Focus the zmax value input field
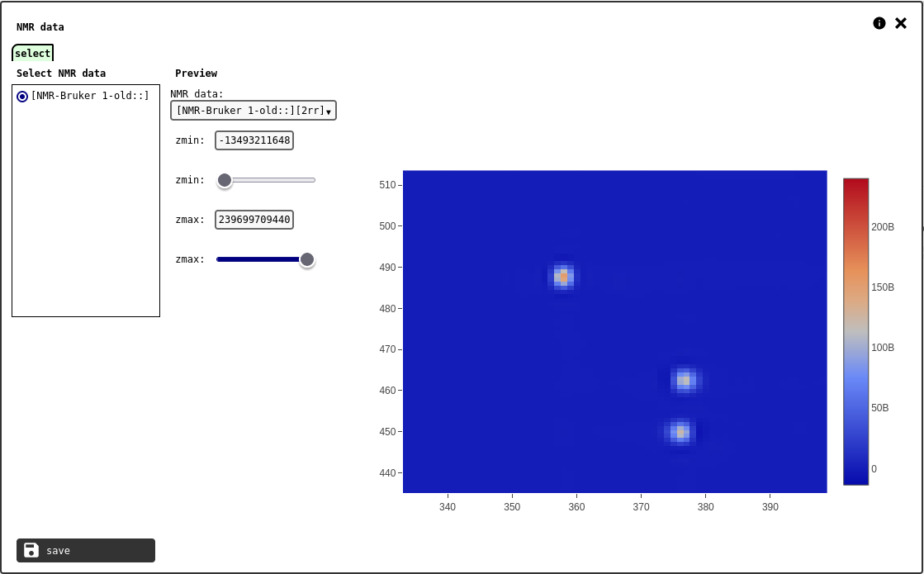This screenshot has height=574, width=924. point(254,220)
